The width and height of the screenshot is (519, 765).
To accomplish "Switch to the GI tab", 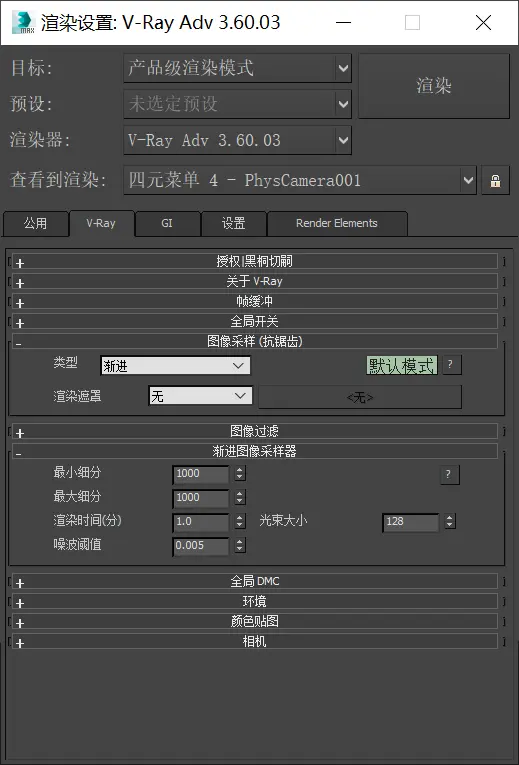I will [x=167, y=224].
